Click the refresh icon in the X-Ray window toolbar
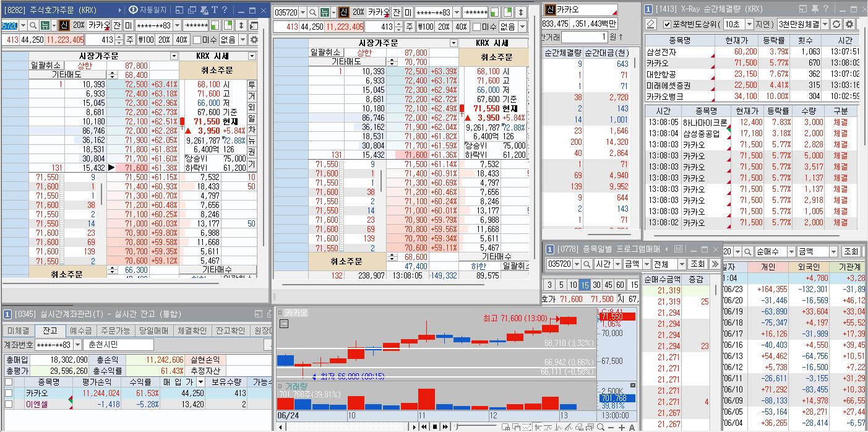Viewport: 868px width, 432px height. coord(836,24)
